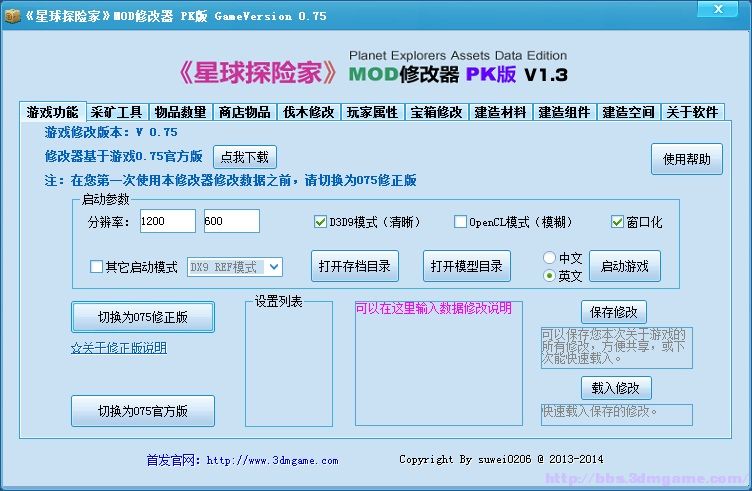Launch game with 启动游戏 button

(624, 266)
